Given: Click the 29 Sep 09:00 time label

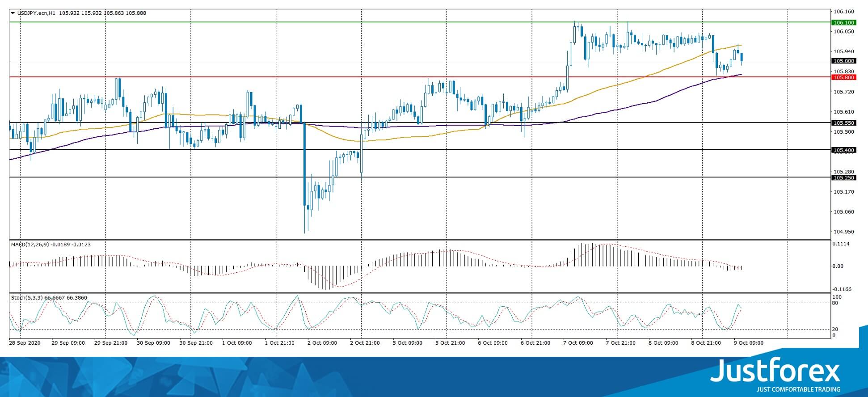Looking at the screenshot, I should click(68, 343).
